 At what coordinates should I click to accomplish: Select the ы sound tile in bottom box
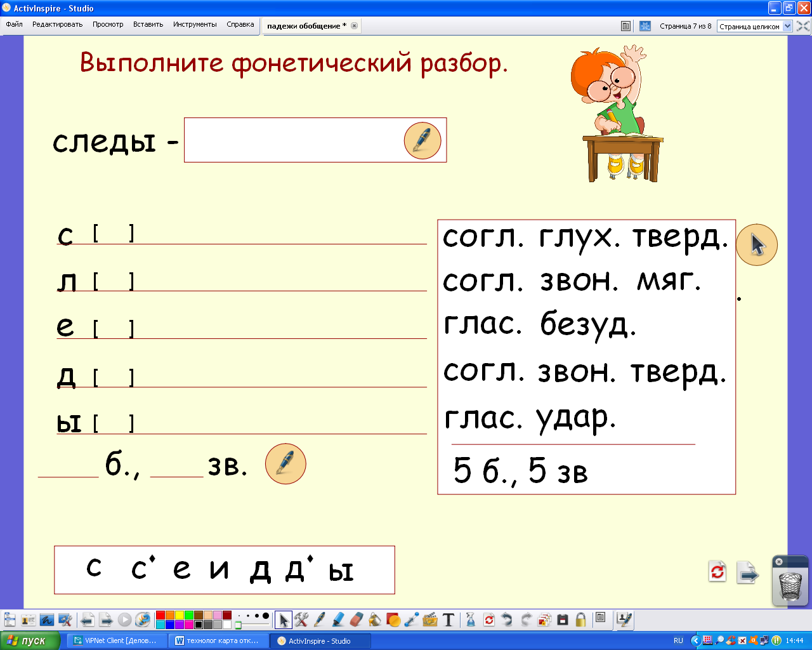[x=341, y=572]
